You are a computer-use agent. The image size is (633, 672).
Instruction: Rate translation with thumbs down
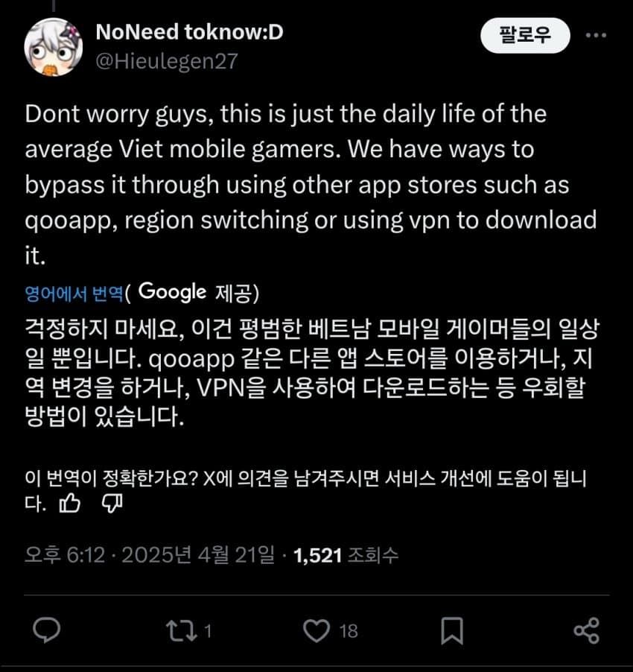click(112, 503)
